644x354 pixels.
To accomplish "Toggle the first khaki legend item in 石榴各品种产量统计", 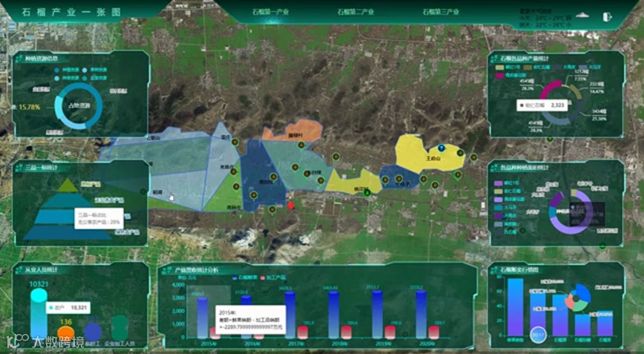I will tap(508, 67).
